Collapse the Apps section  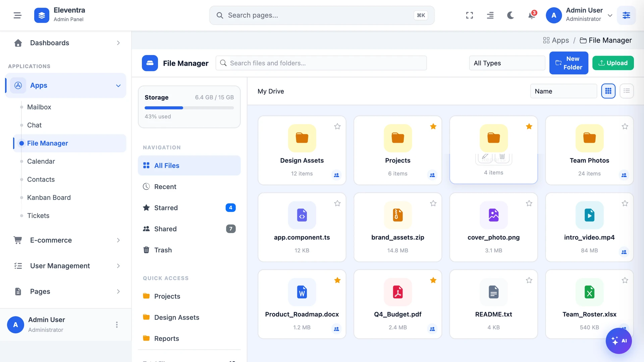point(66,85)
